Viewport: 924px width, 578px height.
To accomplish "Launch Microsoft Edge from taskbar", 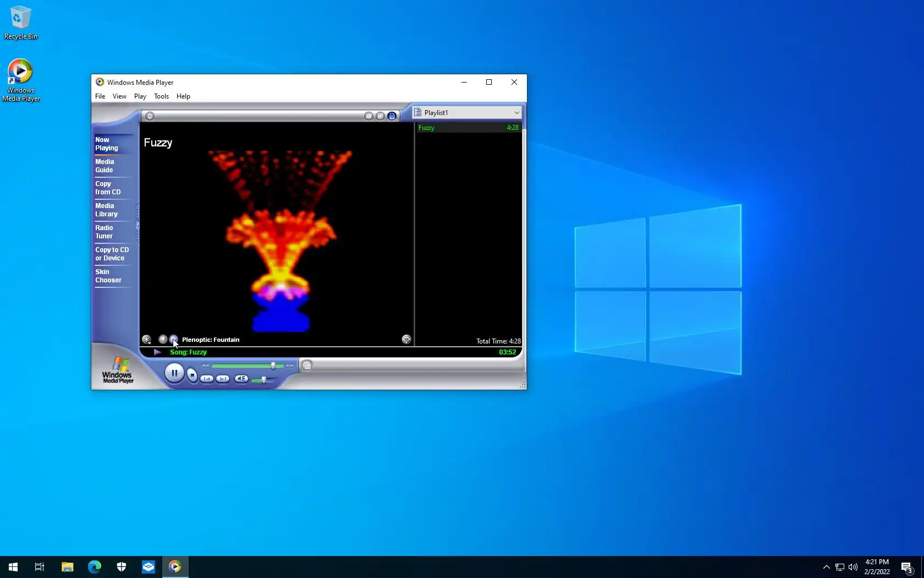I will [95, 567].
